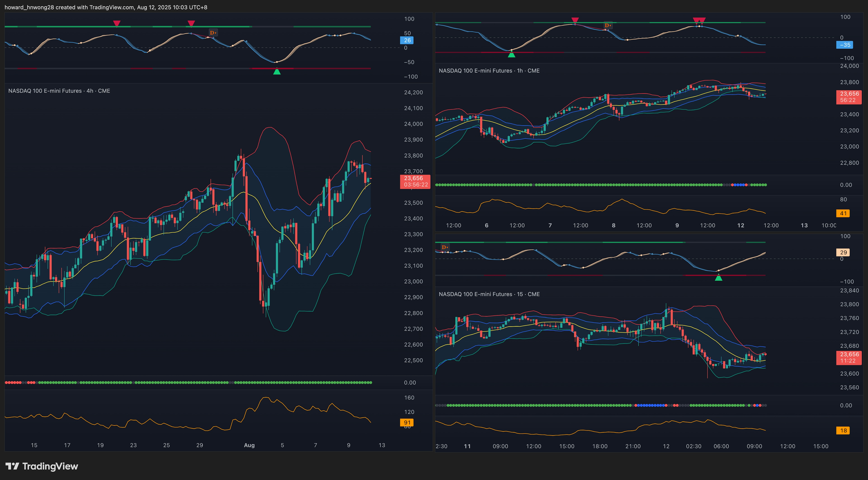The width and height of the screenshot is (868, 480).
Task: Click the Aug label on 4h time axis
Action: (249, 445)
